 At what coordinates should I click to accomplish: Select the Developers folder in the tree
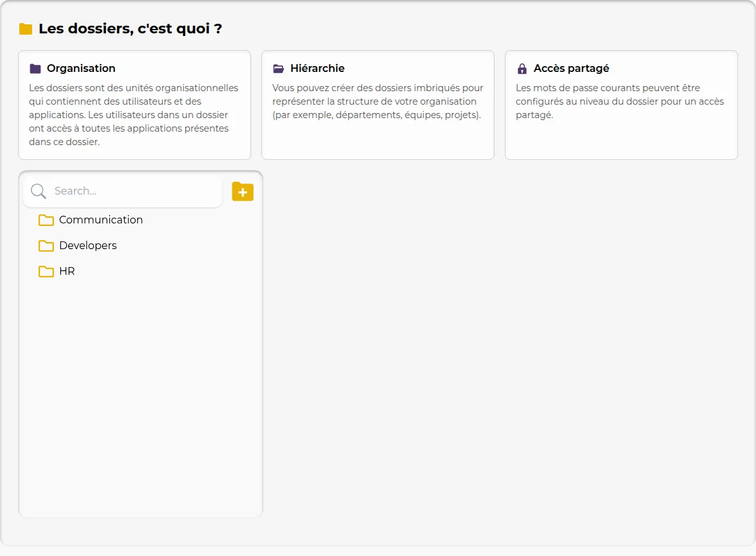87,245
